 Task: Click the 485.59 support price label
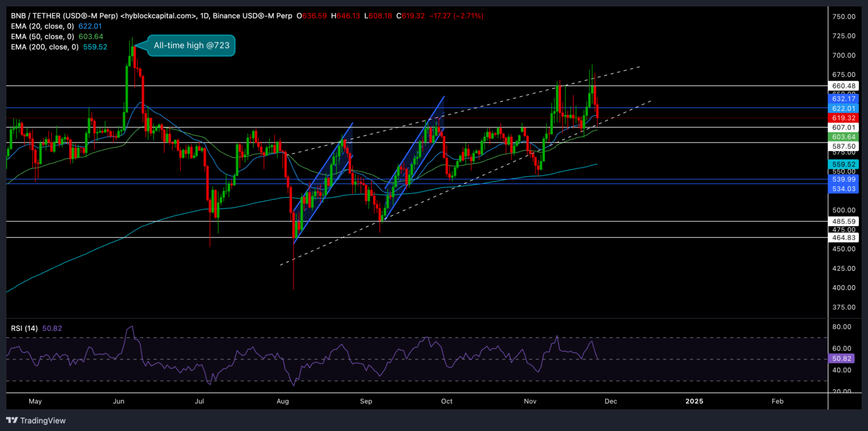(843, 221)
